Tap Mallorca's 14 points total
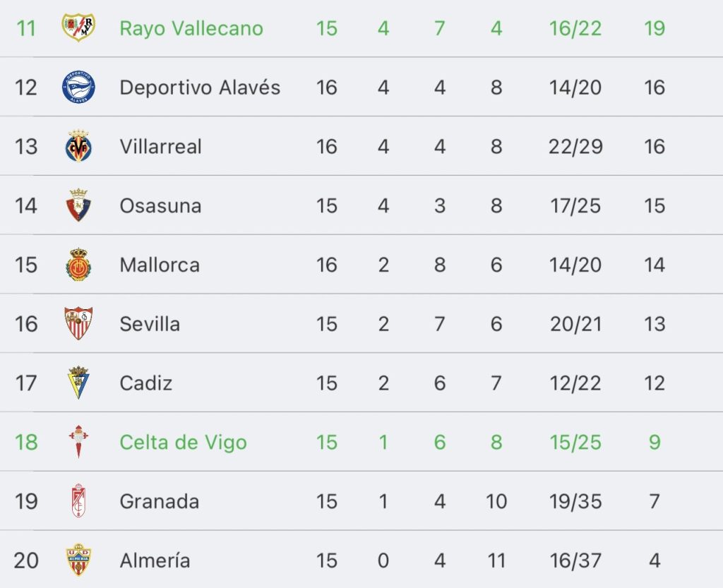 click(655, 265)
